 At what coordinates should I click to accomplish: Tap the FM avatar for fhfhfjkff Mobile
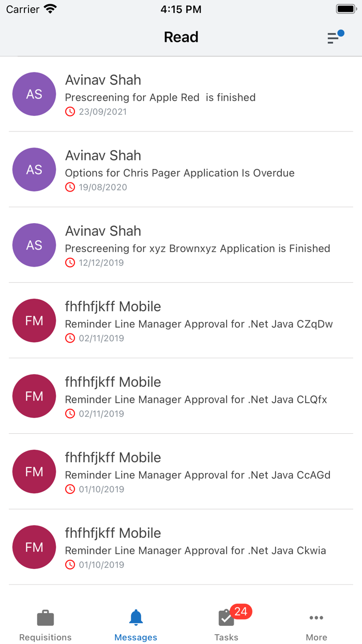[34, 320]
